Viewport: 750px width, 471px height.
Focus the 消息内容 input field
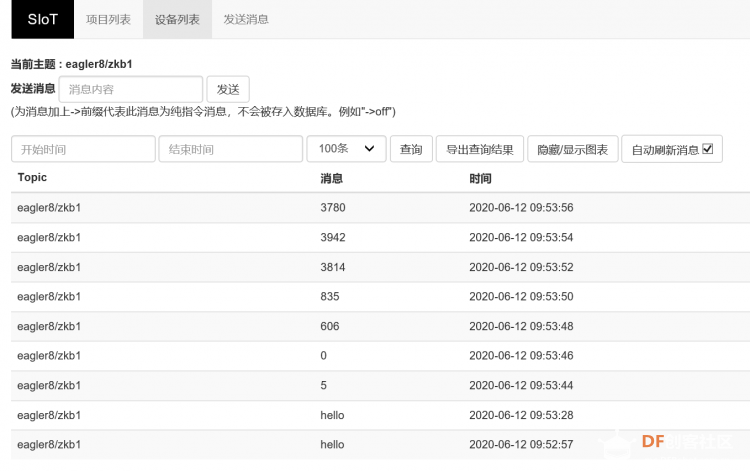131,89
